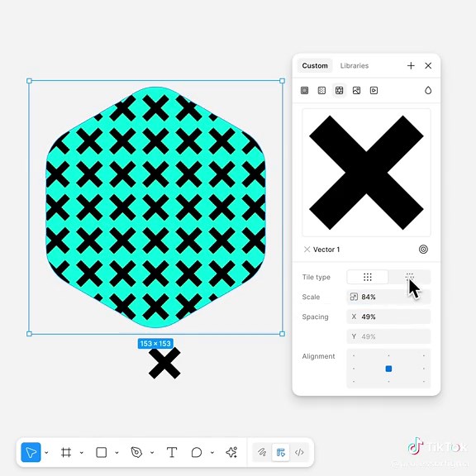The image size is (476, 476).
Task: Select the Move tool in the toolbar
Action: coord(31,452)
